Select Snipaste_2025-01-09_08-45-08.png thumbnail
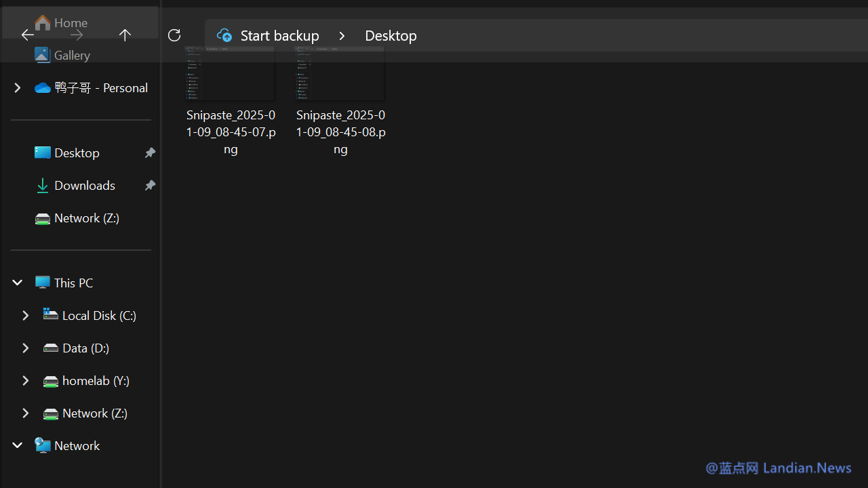Image resolution: width=868 pixels, height=488 pixels. coord(340,73)
